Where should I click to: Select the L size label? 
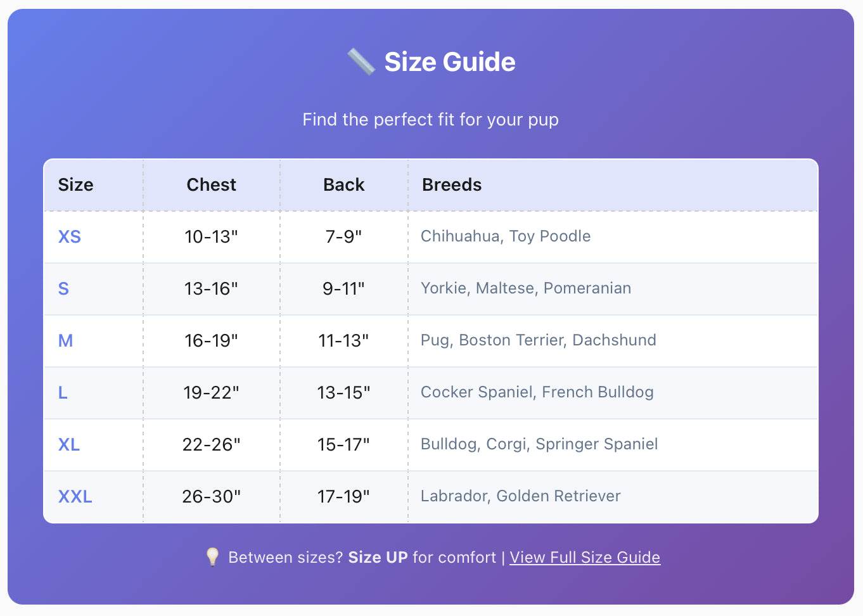pos(63,392)
